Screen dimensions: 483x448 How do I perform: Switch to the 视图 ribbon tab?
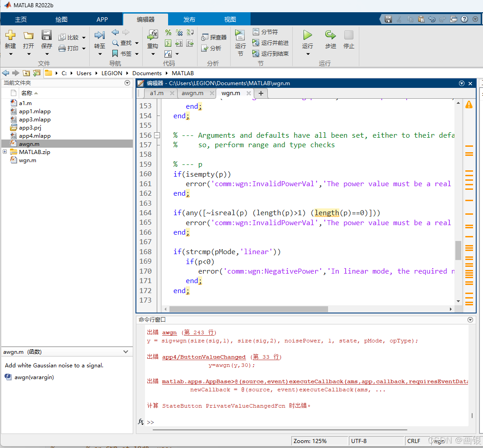point(230,19)
